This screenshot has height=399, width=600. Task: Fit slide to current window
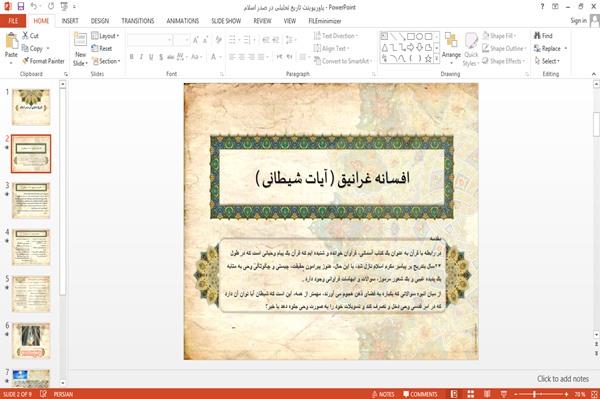pos(594,394)
